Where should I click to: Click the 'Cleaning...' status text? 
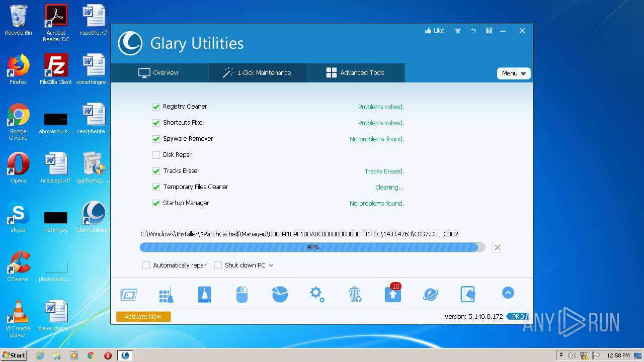[389, 187]
